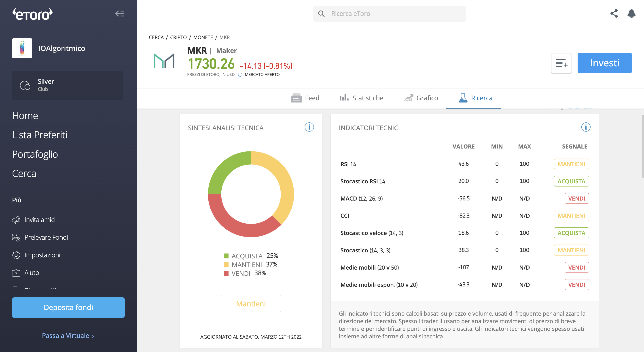Collapse the sidebar with the arrow icon

120,13
